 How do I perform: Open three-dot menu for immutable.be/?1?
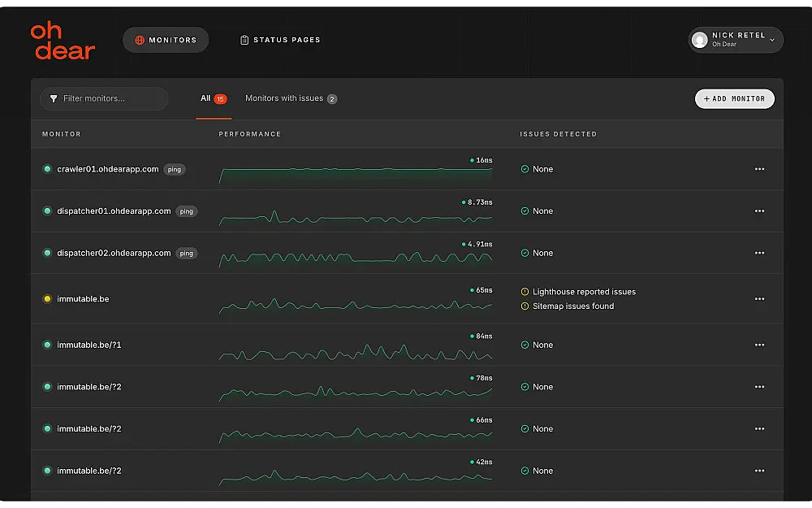coord(759,345)
